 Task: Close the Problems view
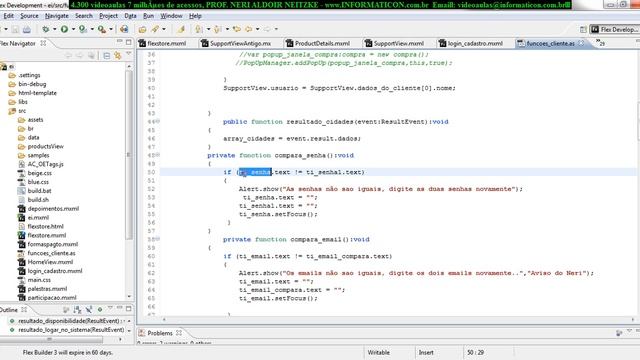point(179,333)
